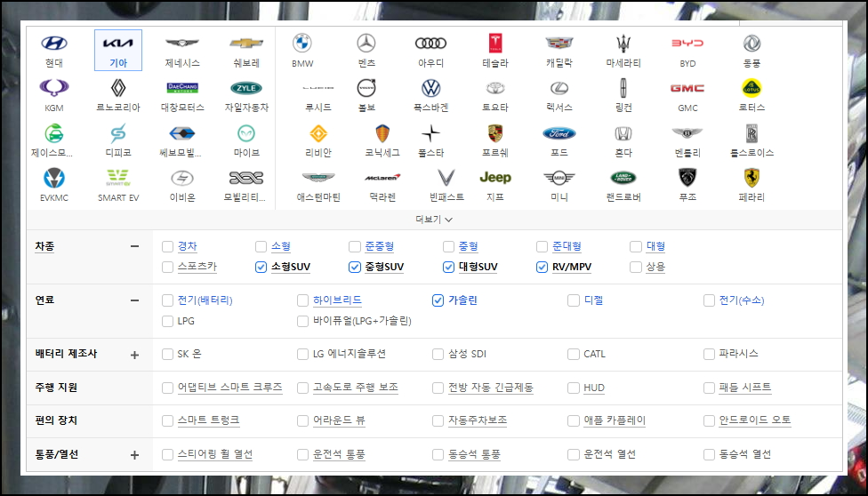Screen dimensions: 868x496
Task: Pick the Chevrolet (쉐보레) brand logo
Action: (x=246, y=44)
